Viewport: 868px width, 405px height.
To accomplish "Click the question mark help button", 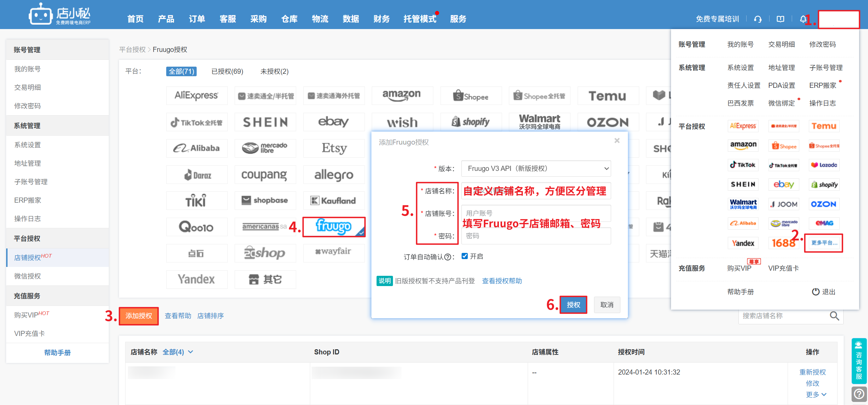I will (859, 394).
